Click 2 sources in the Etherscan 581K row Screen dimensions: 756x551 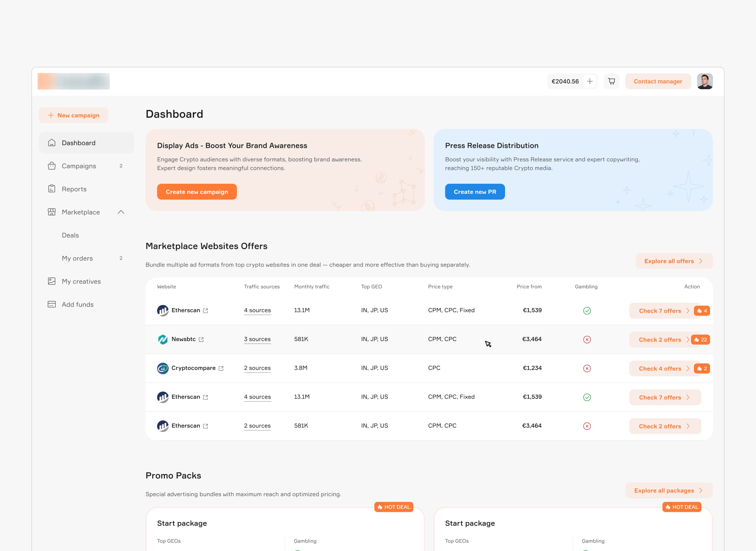(x=257, y=426)
